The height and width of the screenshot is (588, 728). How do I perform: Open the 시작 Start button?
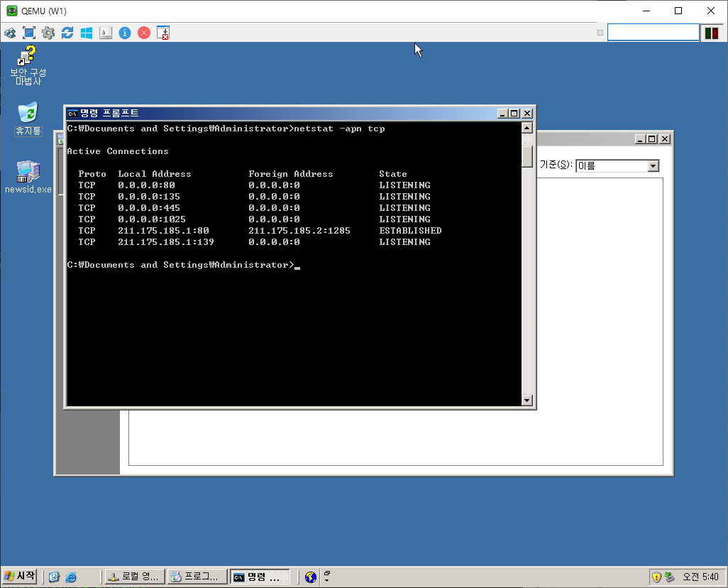click(x=19, y=577)
